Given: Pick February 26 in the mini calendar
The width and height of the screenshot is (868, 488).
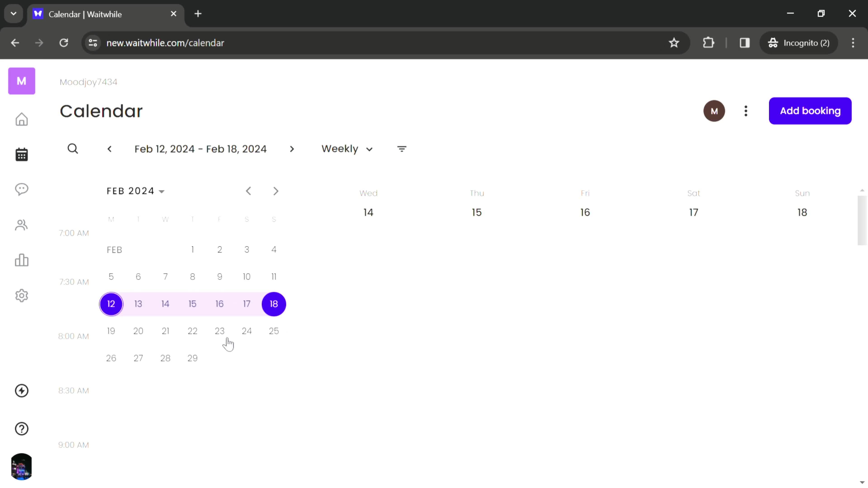Looking at the screenshot, I should [111, 358].
